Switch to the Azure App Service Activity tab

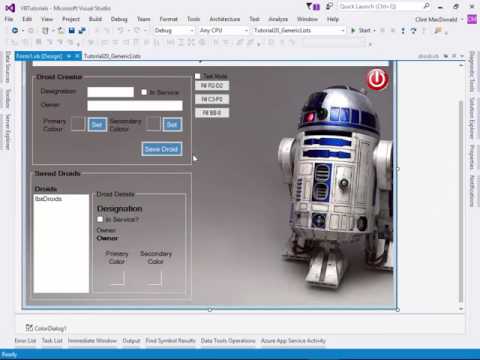tap(293, 341)
